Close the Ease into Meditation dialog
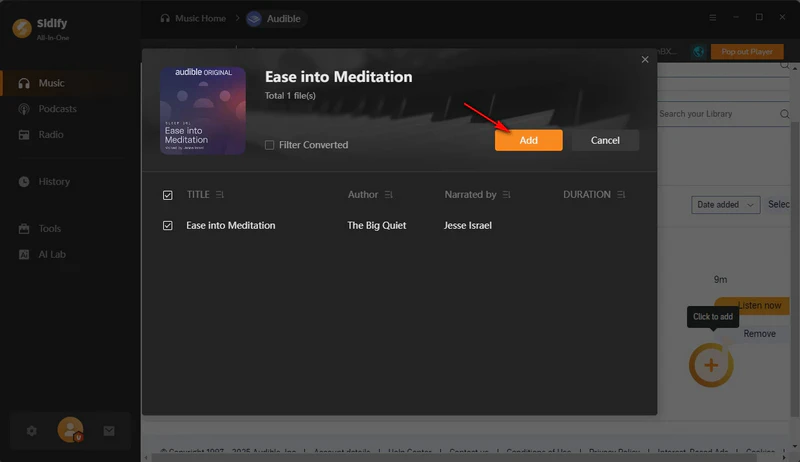The width and height of the screenshot is (800, 462). [x=645, y=60]
